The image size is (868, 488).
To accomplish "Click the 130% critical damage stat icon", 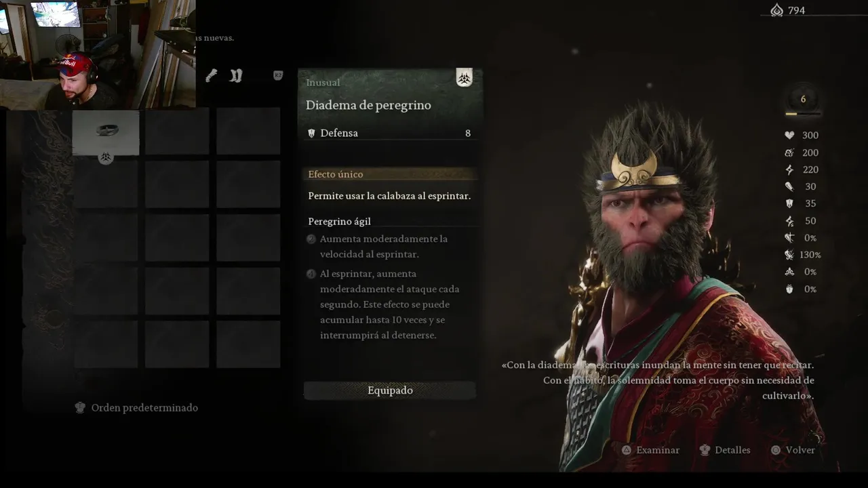I will click(789, 255).
